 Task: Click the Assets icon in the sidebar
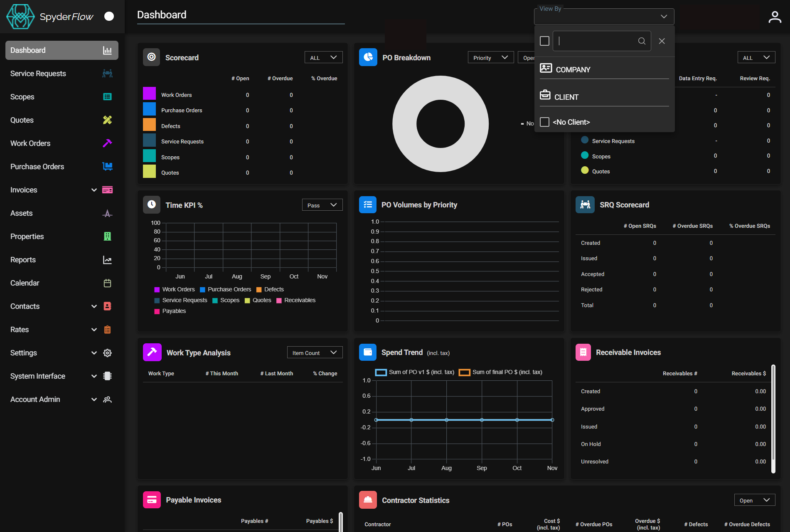click(x=107, y=213)
